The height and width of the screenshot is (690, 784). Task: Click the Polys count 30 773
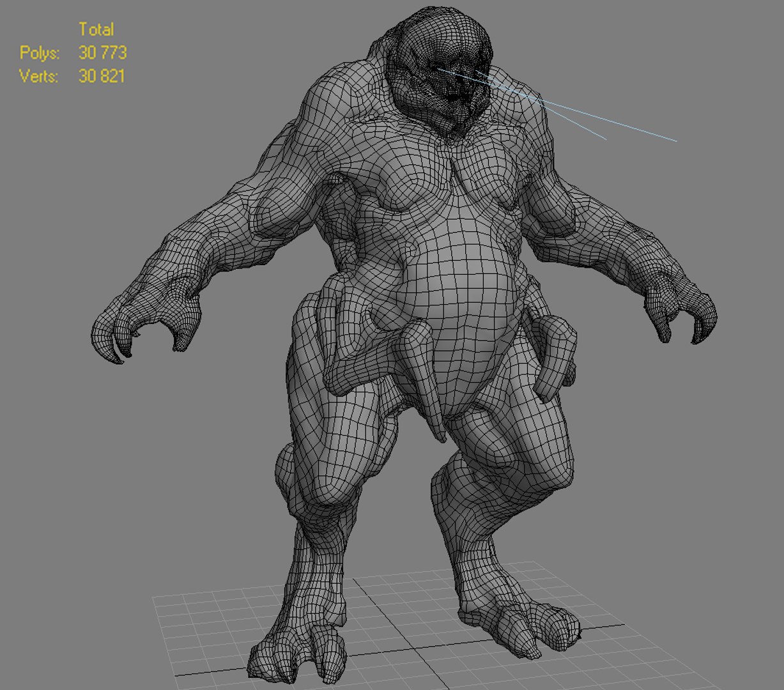coord(102,52)
